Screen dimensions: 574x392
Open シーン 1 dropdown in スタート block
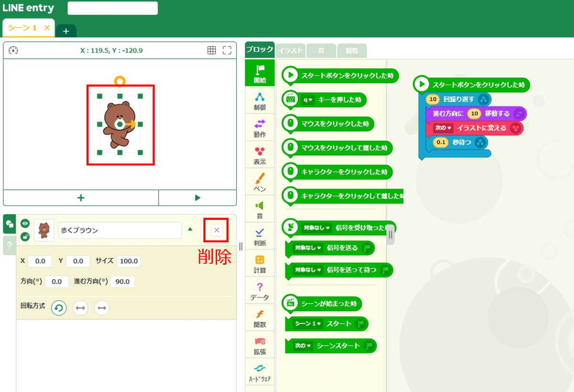(308, 324)
